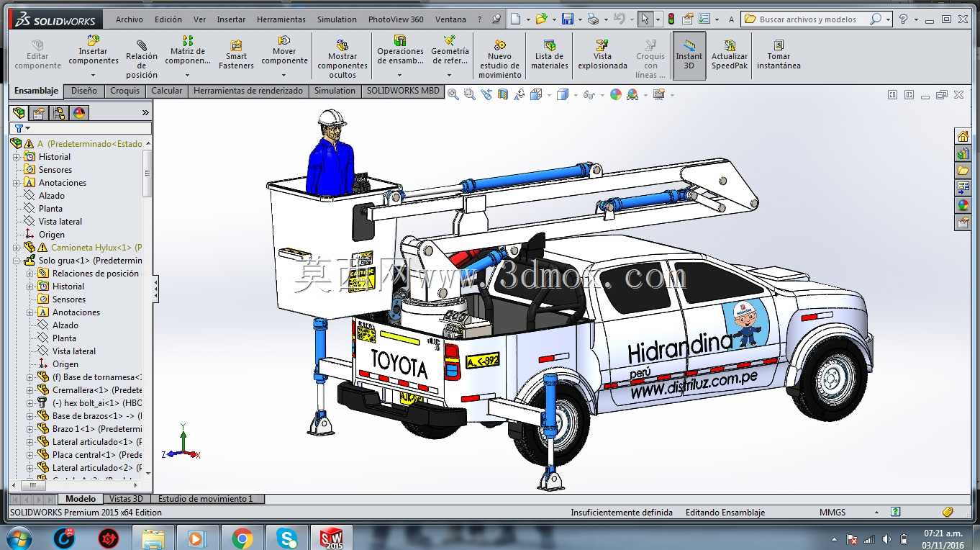This screenshot has width=980, height=550.
Task: Switch to PropertyManager panel tab
Action: coord(39,113)
